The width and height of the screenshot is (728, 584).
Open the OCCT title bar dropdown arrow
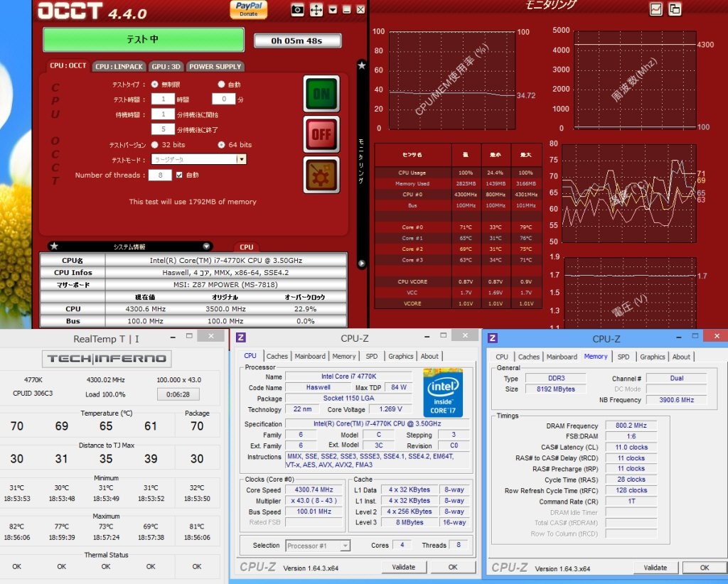[333, 10]
